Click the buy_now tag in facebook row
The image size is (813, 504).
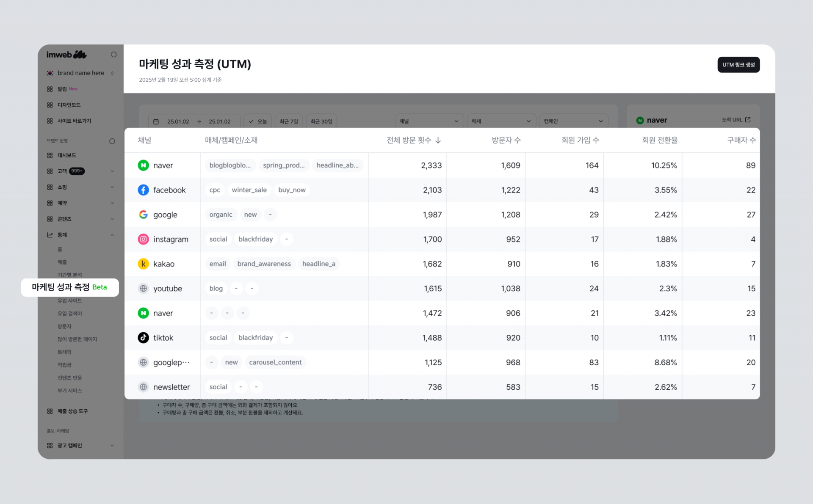click(292, 190)
